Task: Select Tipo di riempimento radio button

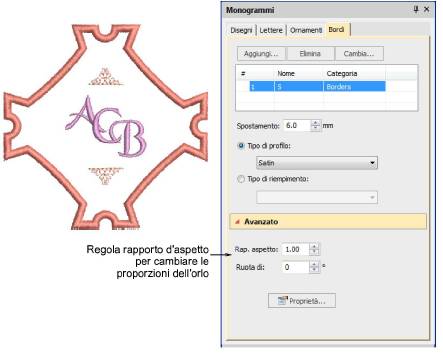Action: 241,179
